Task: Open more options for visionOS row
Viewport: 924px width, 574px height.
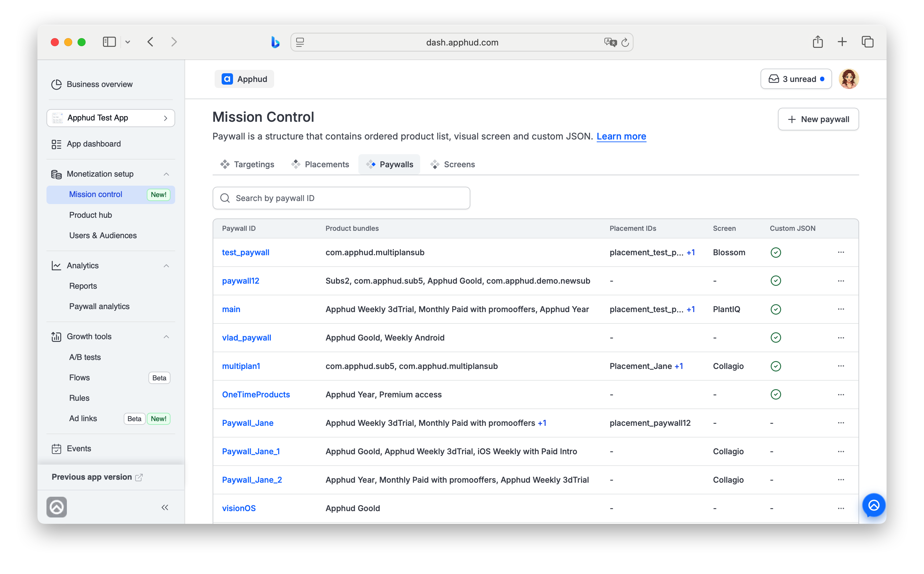Action: pos(841,509)
